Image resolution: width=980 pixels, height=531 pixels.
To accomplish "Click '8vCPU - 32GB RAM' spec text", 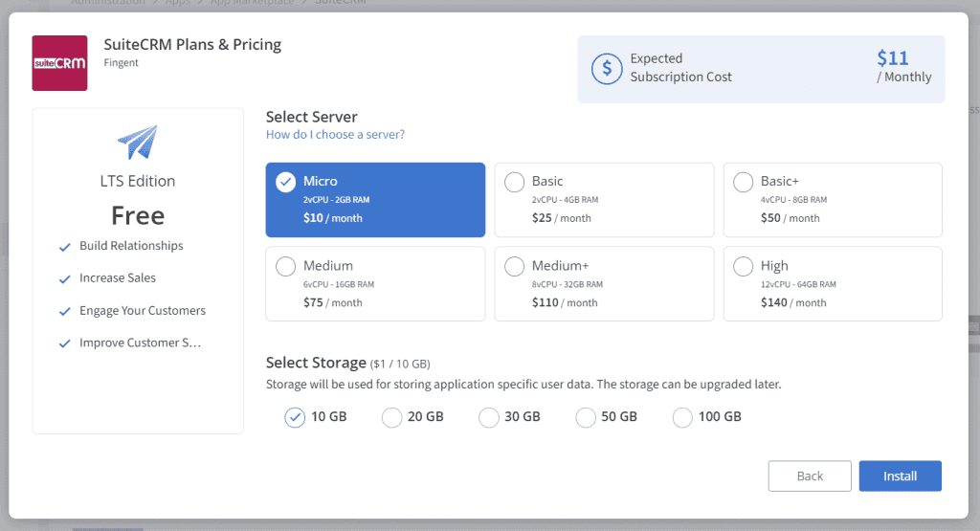I will [568, 284].
